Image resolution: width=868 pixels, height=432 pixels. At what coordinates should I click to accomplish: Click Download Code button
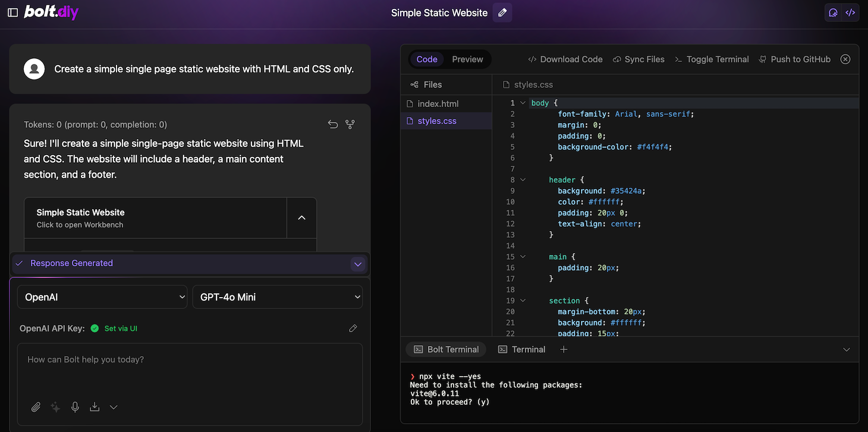tap(565, 59)
